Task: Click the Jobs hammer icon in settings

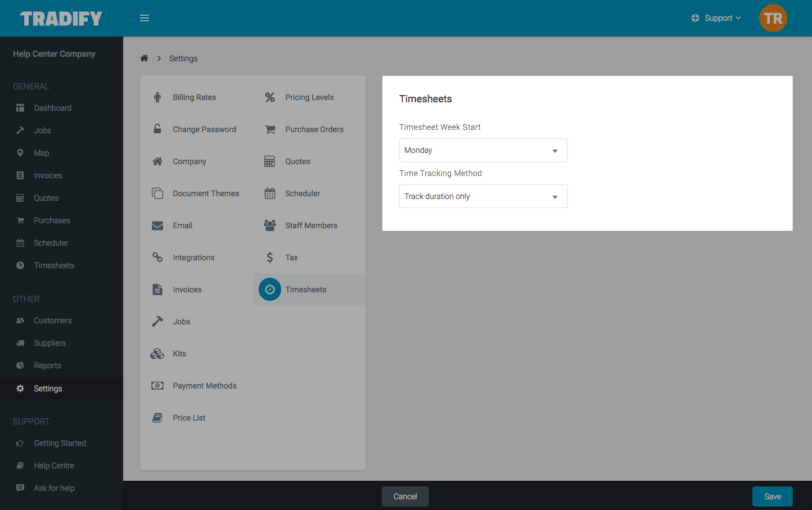Action: 157,322
